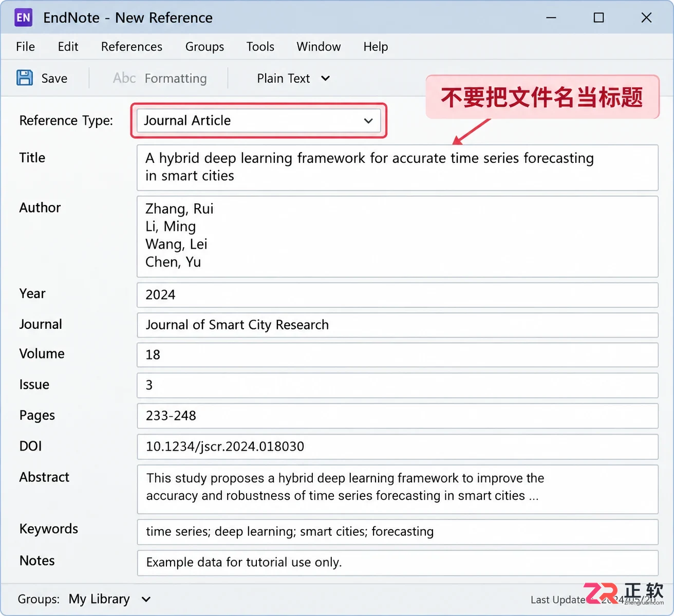The width and height of the screenshot is (674, 616).
Task: Click the 'DOI' field label
Action: tap(30, 446)
